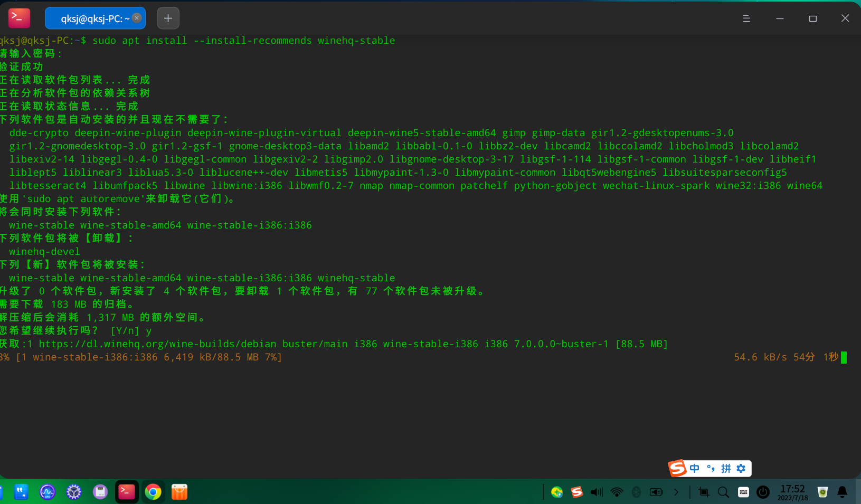Screen dimensions: 861x504
Task: Click the Sogou logo on floating input bar
Action: (x=677, y=468)
